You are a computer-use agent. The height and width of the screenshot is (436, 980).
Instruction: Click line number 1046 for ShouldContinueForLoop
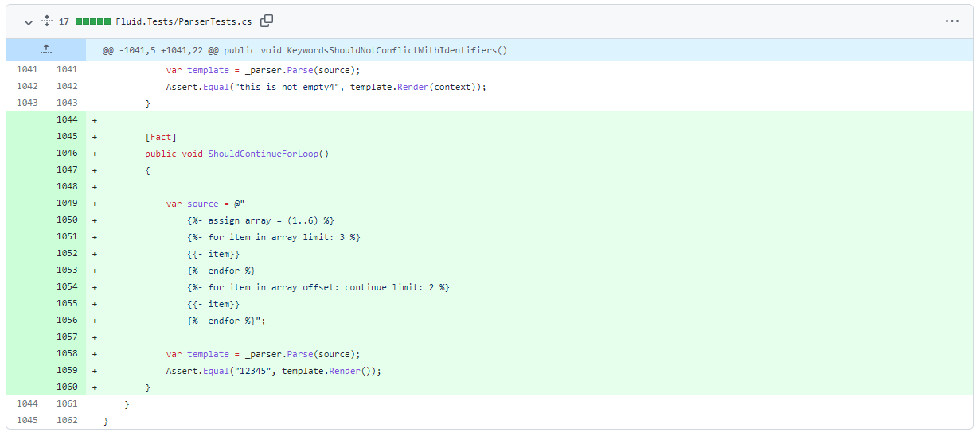coord(67,153)
